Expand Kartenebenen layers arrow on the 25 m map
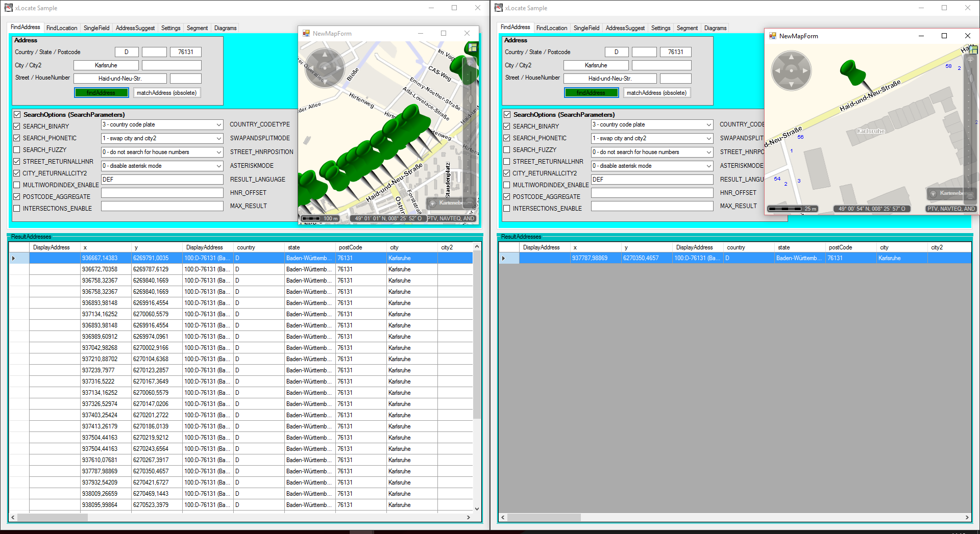980x534 pixels. 933,193
